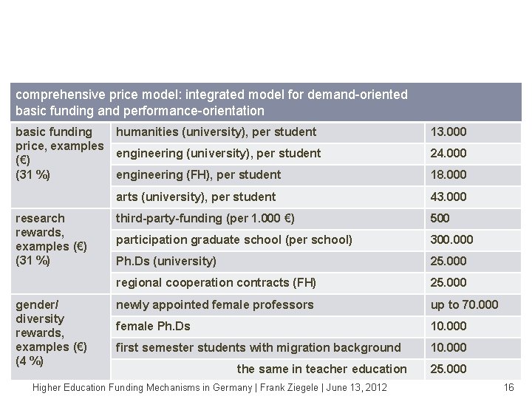This screenshot has width=532, height=399.
Task: Select the arts (university), per student row
Action: [x=196, y=197]
